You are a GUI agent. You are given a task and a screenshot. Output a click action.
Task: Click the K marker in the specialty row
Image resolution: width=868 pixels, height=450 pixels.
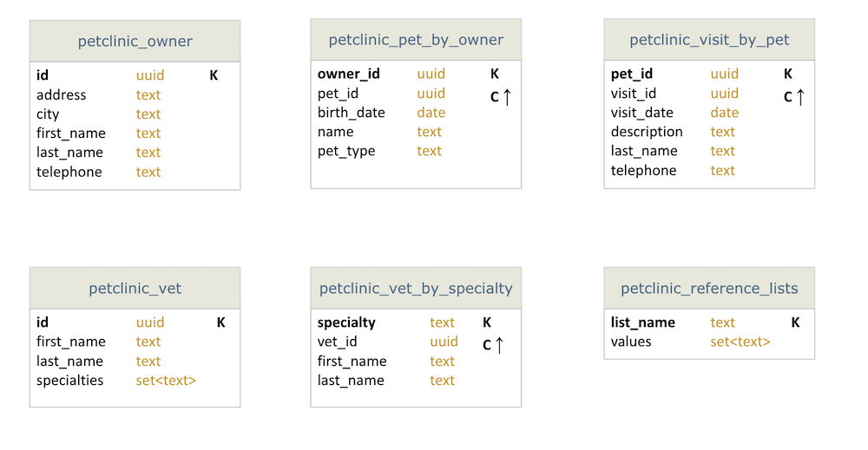487,323
